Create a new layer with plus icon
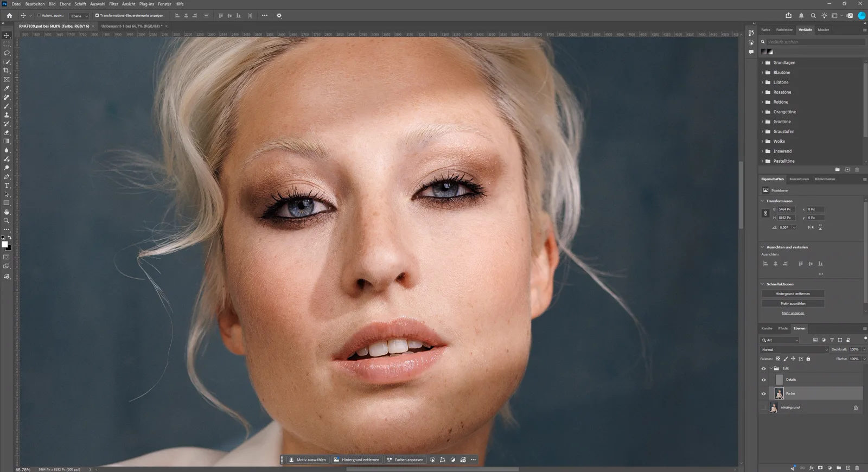This screenshot has width=868, height=472. click(848, 468)
